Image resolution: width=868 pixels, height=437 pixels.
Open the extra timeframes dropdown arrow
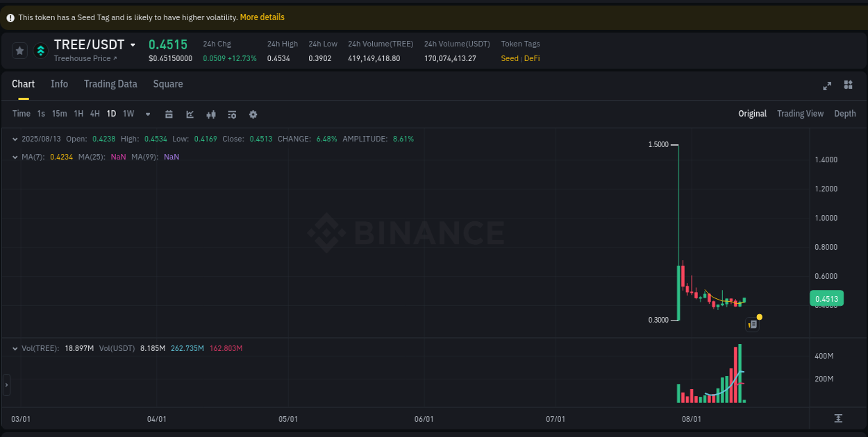147,114
